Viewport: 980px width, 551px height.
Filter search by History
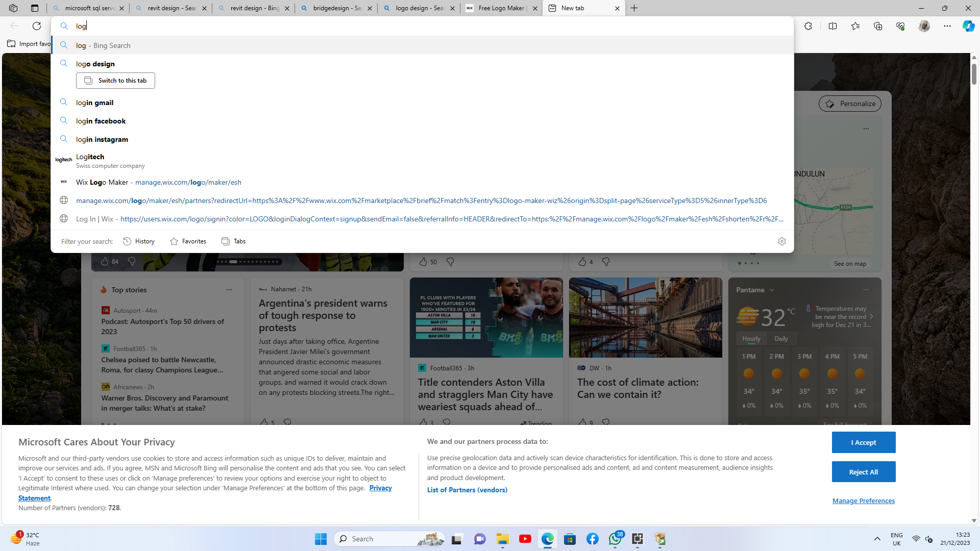(x=139, y=241)
